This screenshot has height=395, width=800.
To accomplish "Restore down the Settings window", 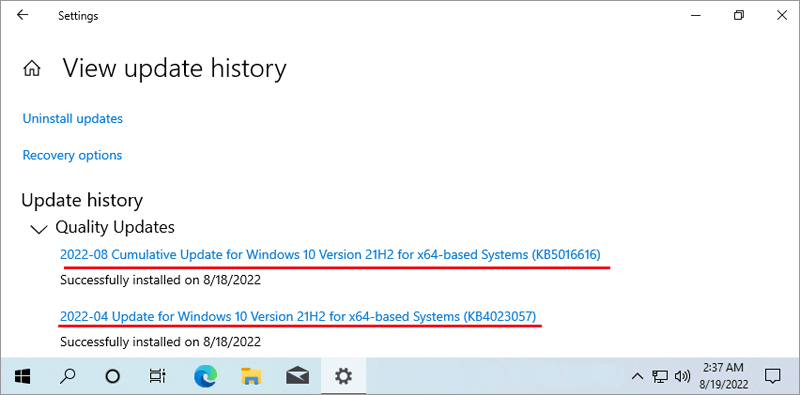I will 738,15.
